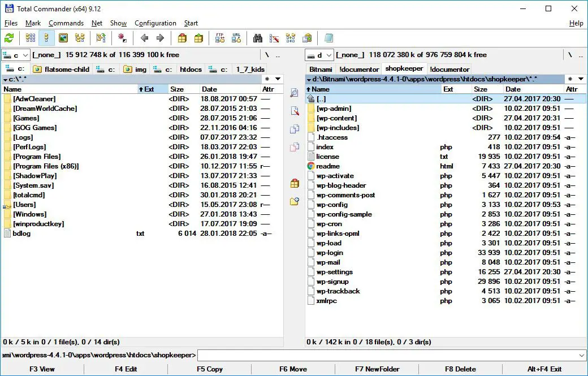The height and width of the screenshot is (376, 588).
Task: Click the pencil Edit icon between panels
Action: pyautogui.click(x=295, y=111)
